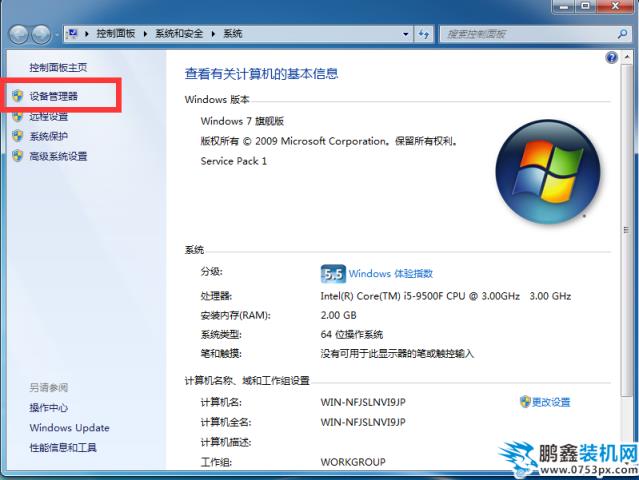Click the heading 查看有关计算机的基本信息
The height and width of the screenshot is (480, 639).
click(261, 74)
